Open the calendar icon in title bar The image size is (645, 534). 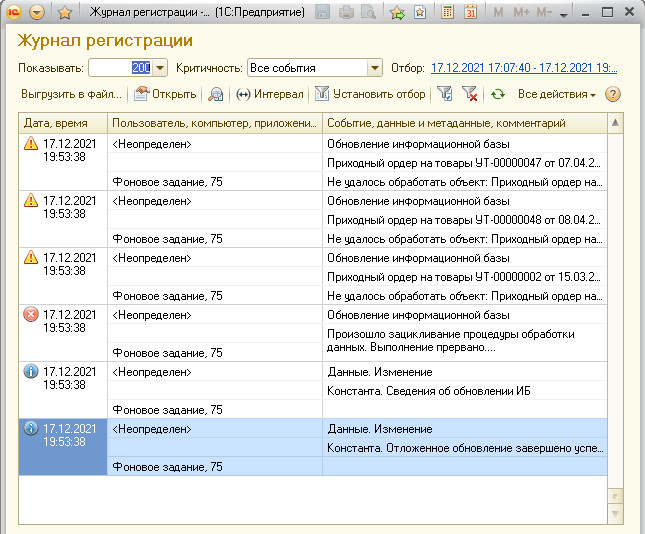pos(470,13)
